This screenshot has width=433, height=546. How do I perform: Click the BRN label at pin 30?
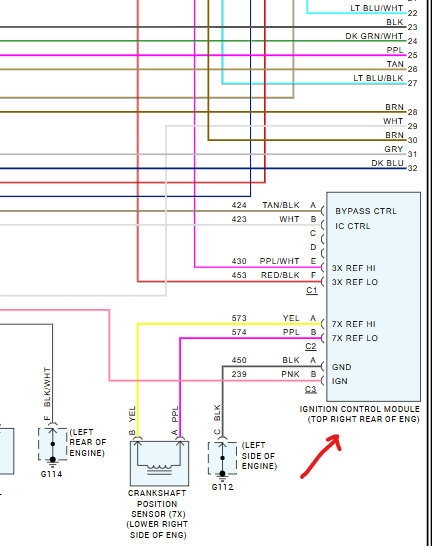pyautogui.click(x=394, y=135)
